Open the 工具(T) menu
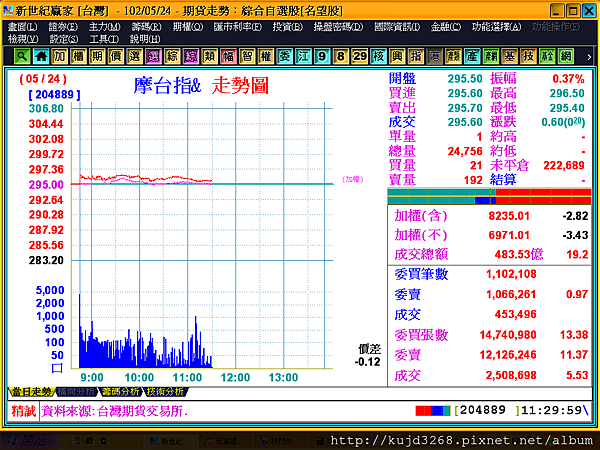The image size is (600, 450). point(104,39)
